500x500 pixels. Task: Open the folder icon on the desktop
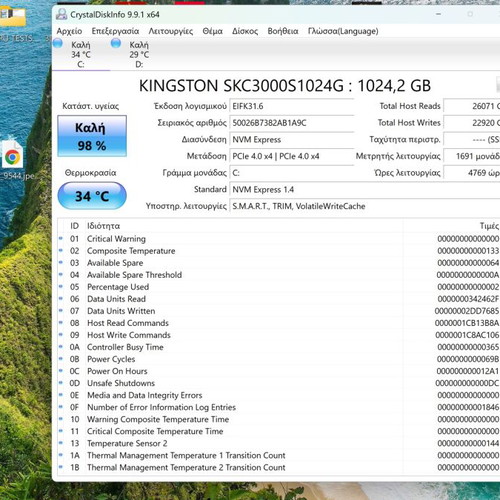coord(13,17)
